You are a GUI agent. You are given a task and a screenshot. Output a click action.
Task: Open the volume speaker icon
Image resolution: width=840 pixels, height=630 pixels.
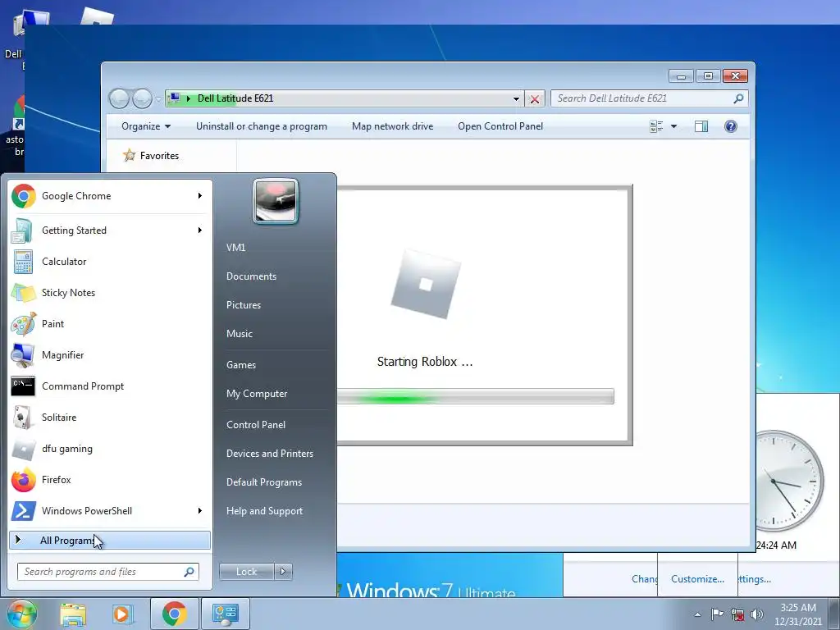click(757, 614)
